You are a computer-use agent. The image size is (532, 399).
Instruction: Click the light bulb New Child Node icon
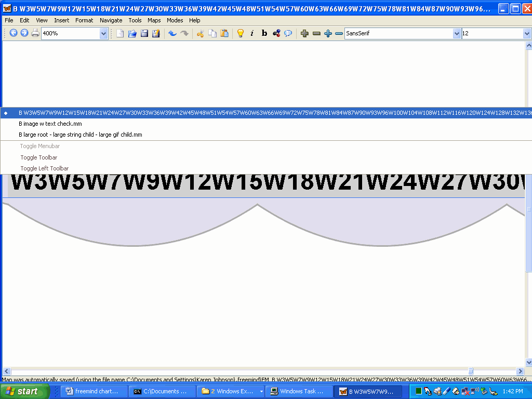pyautogui.click(x=240, y=33)
